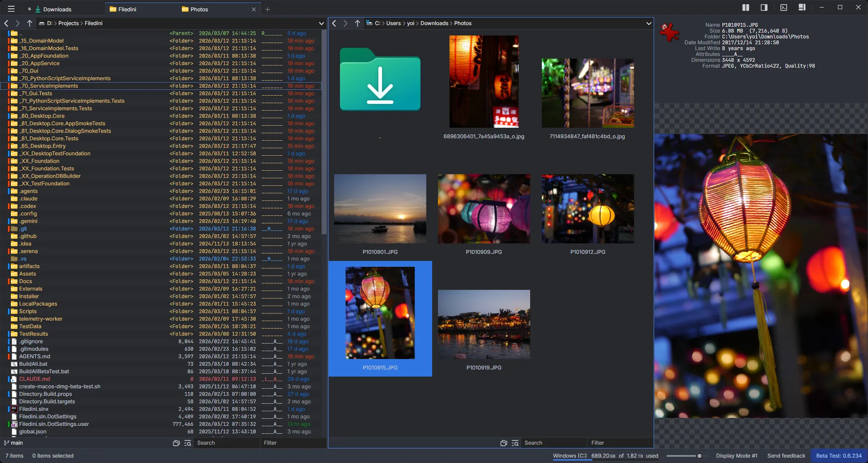This screenshot has height=463, width=868.
Task: Adjust the thumbnail zoom slider in status bar
Action: pos(699,455)
